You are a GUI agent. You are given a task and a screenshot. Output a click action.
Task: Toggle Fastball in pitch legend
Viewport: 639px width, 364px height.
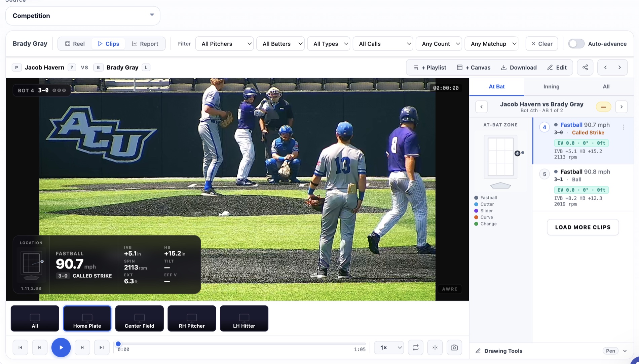tap(485, 198)
